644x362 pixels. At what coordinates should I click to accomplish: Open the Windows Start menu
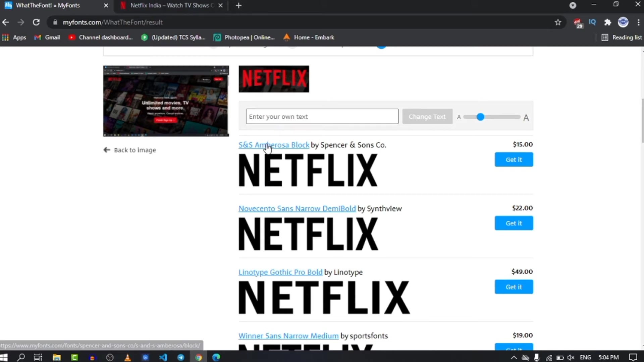4,357
